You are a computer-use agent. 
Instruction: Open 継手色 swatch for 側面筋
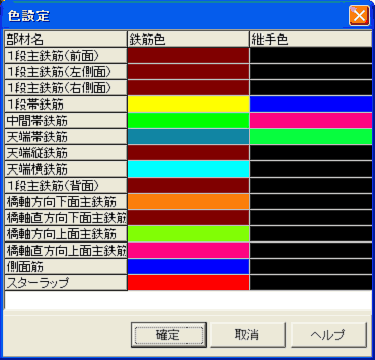tap(311, 267)
